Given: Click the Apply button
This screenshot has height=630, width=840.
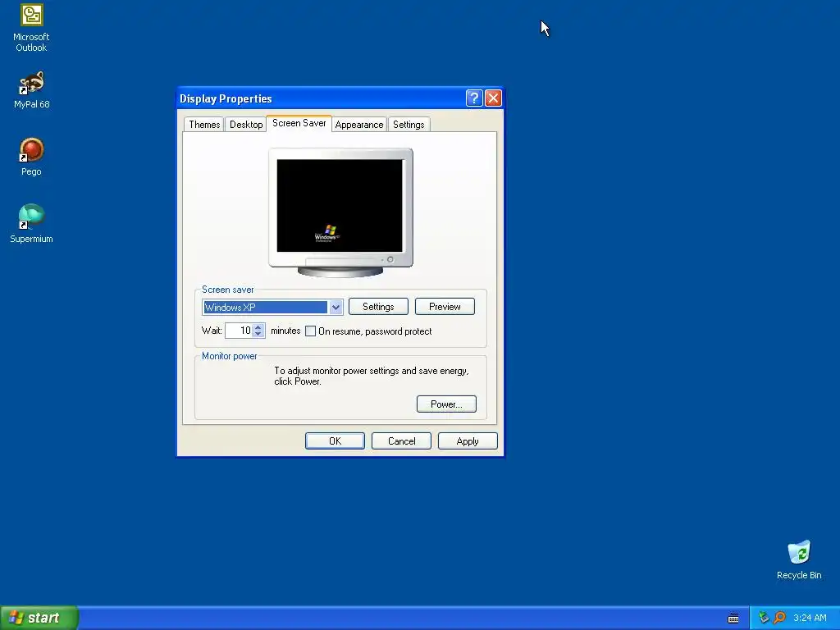Looking at the screenshot, I should click(x=468, y=441).
